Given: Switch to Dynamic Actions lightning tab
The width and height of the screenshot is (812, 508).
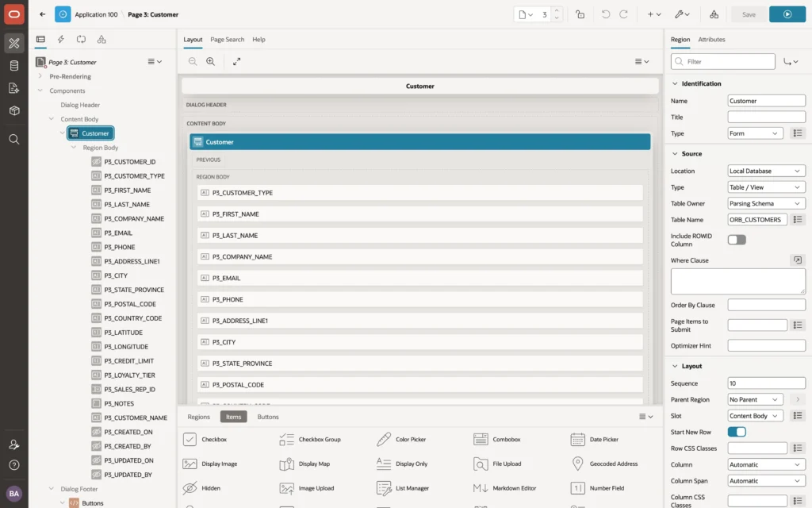Looking at the screenshot, I should coord(60,40).
